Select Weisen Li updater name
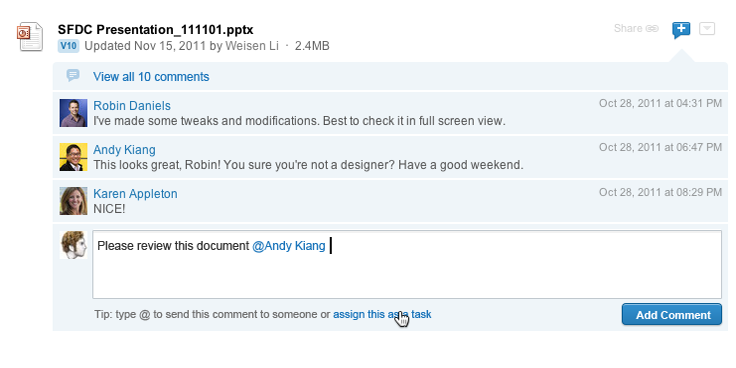The height and width of the screenshot is (368, 736). click(252, 46)
